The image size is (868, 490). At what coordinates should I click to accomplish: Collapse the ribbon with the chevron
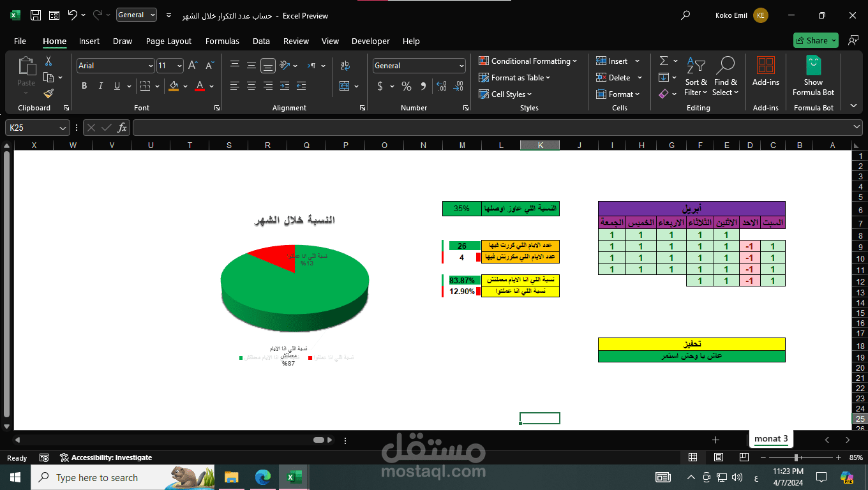tap(854, 106)
